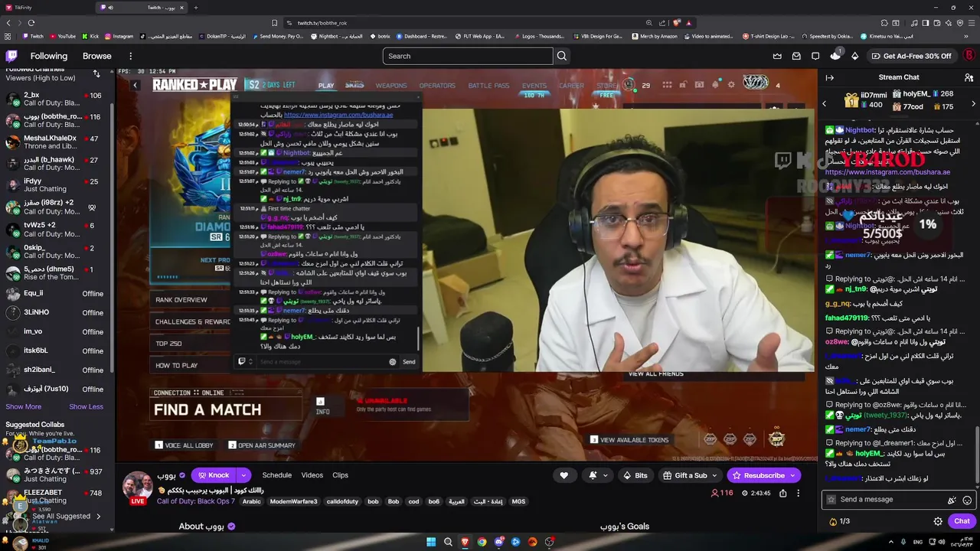Switch to the Twitch browser tab
Screen dimensions: 980x551
142,8
